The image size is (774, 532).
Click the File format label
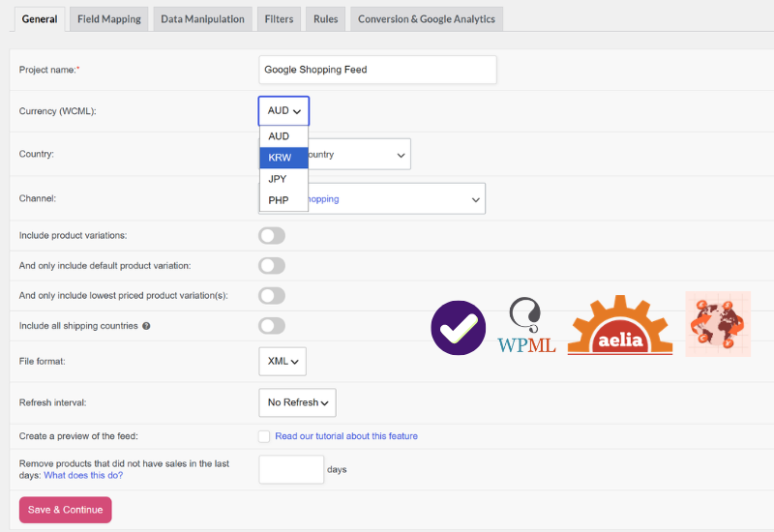click(43, 361)
